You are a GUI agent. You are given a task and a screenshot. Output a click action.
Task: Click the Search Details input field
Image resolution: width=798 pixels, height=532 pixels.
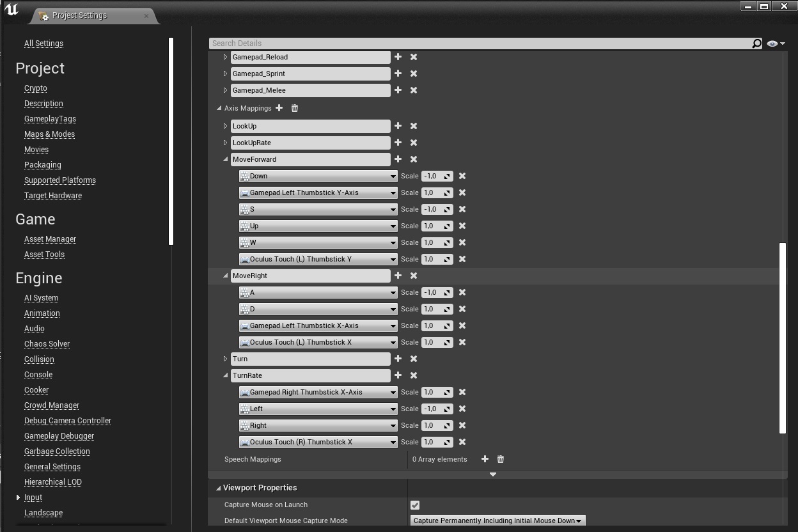pyautogui.click(x=480, y=43)
